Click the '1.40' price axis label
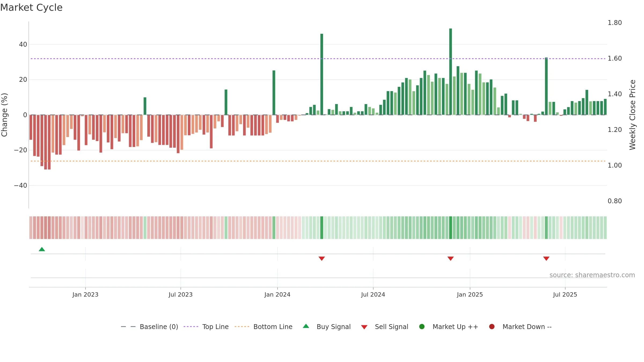The image size is (644, 362). coord(615,94)
